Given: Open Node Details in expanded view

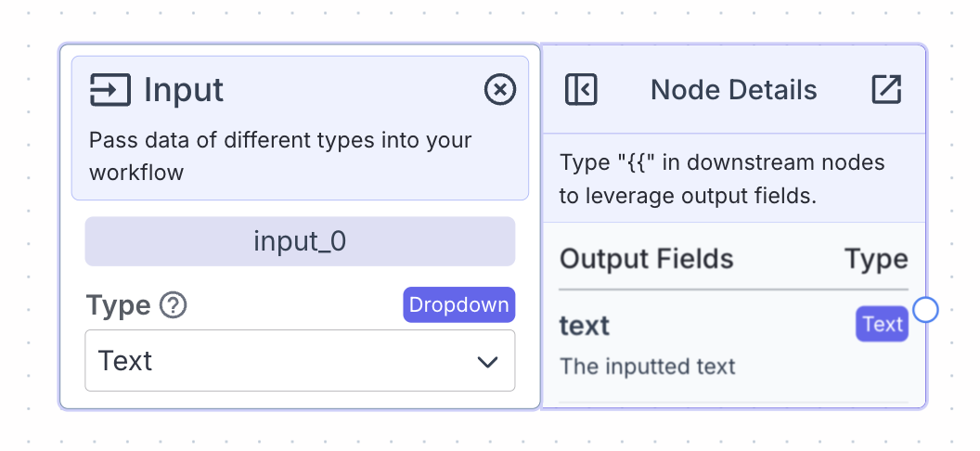Looking at the screenshot, I should tap(886, 90).
